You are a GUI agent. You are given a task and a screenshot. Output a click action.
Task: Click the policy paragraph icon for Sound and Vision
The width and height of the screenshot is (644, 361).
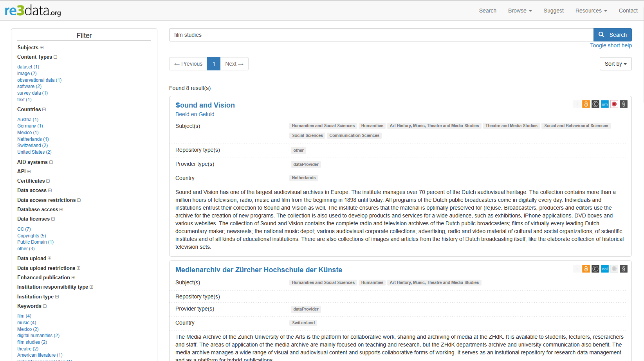[624, 104]
